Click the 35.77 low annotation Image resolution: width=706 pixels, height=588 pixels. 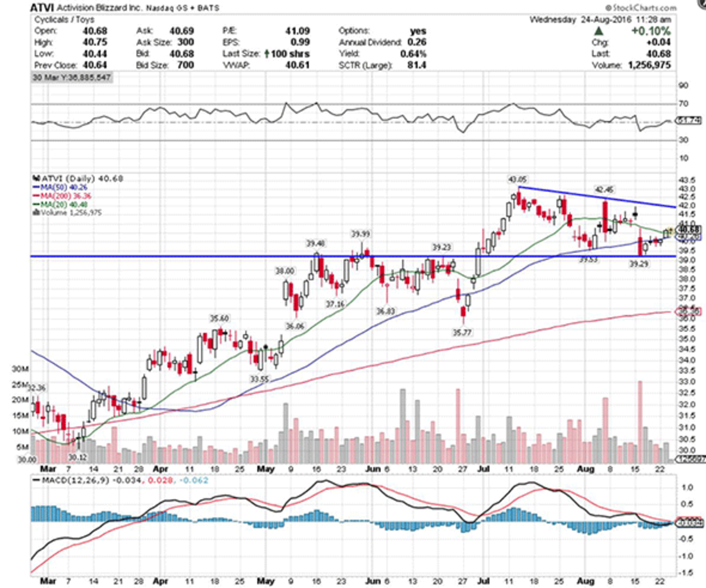click(463, 332)
